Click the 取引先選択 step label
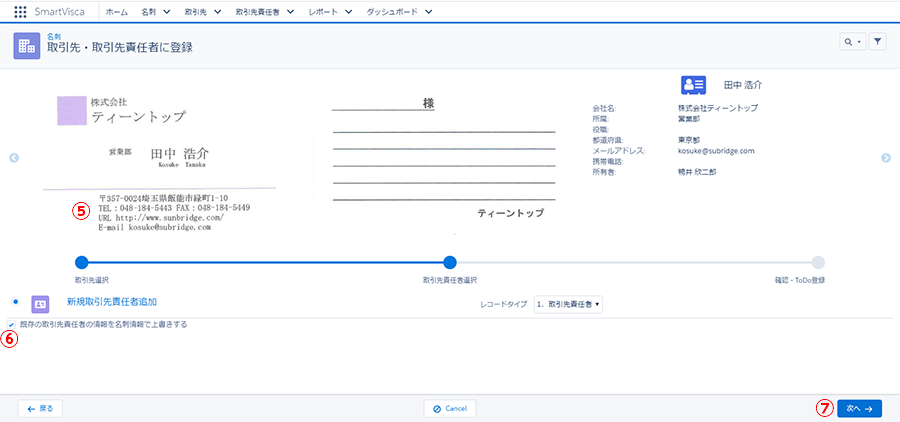 (x=92, y=281)
